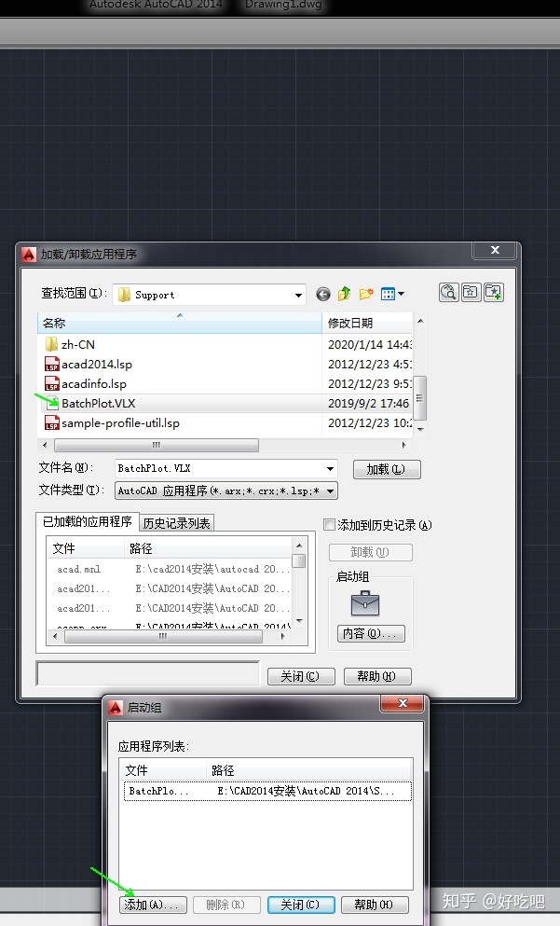Switch to 已加载的应用程序 tab
The image size is (560, 926).
88,521
